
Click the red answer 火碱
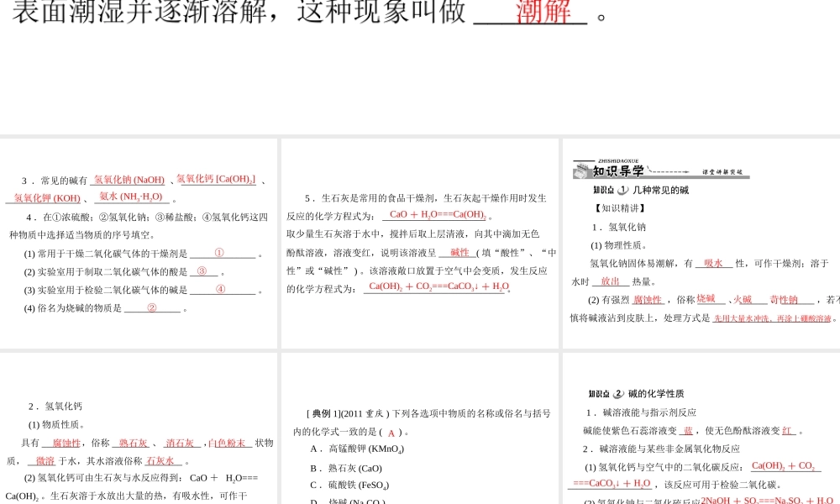click(743, 299)
